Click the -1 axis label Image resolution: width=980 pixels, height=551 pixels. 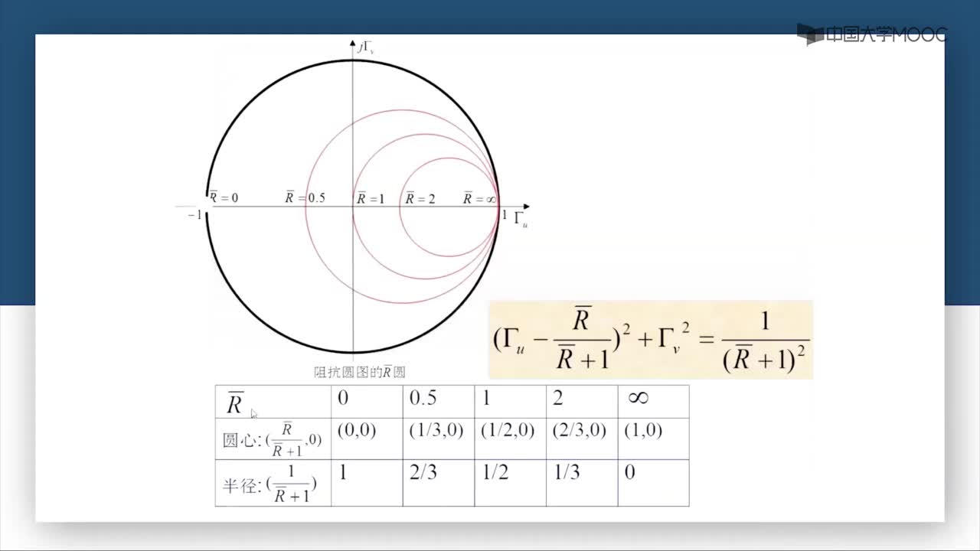click(194, 215)
